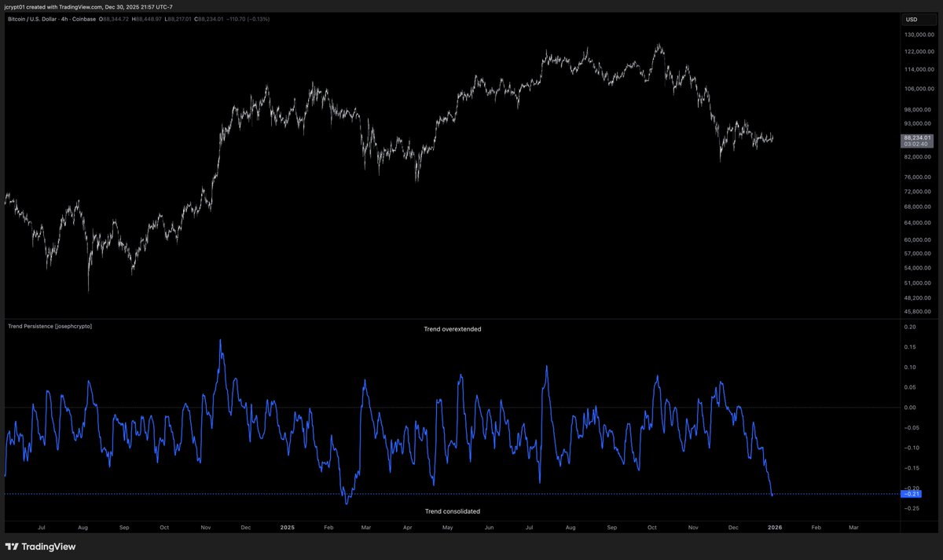943x560 pixels.
Task: Click the 0.00 indicator axis label
Action: [x=910, y=408]
